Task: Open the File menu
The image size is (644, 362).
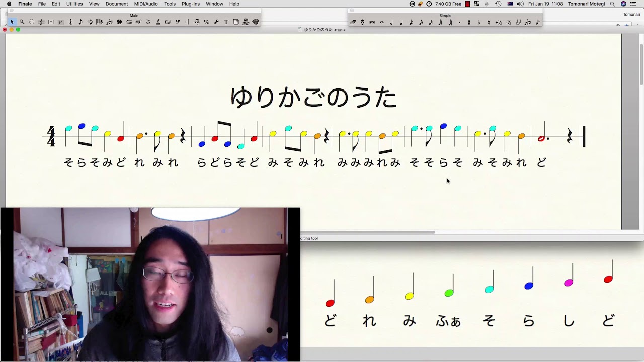Action: point(42,4)
